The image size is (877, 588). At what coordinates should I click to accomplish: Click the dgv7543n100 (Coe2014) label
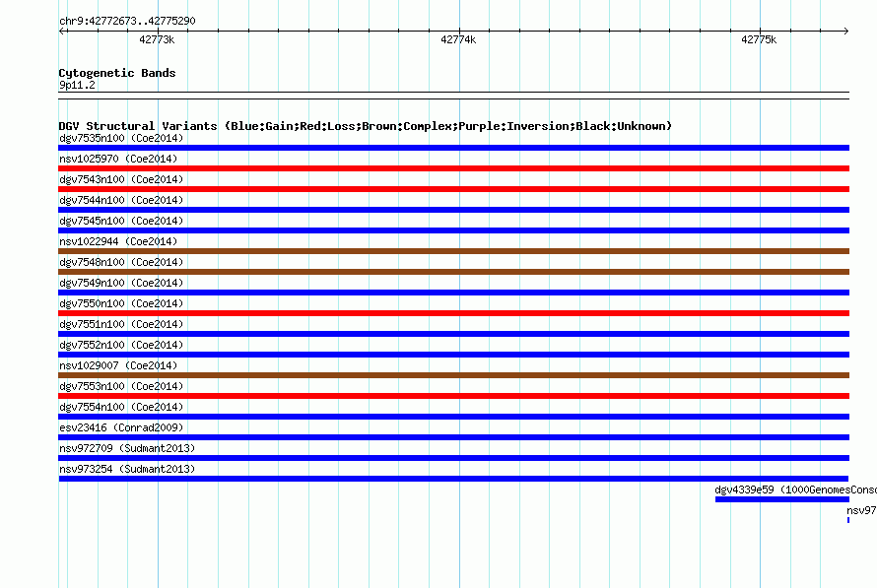[121, 179]
